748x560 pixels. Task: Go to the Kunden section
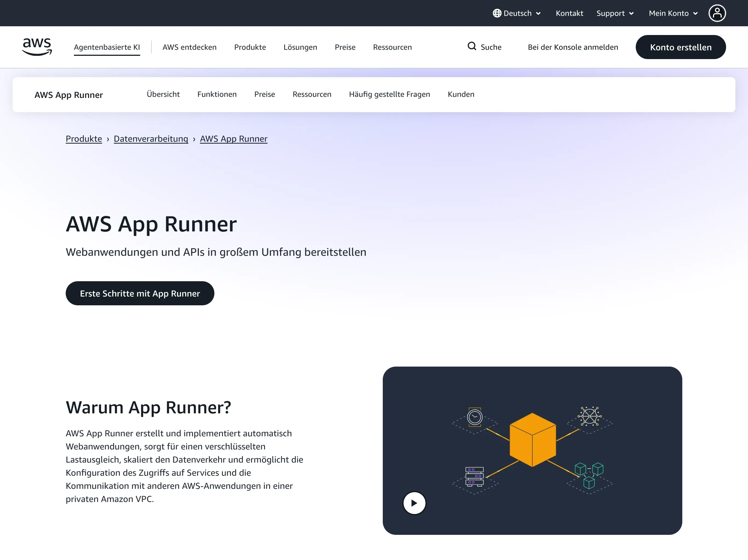point(461,94)
